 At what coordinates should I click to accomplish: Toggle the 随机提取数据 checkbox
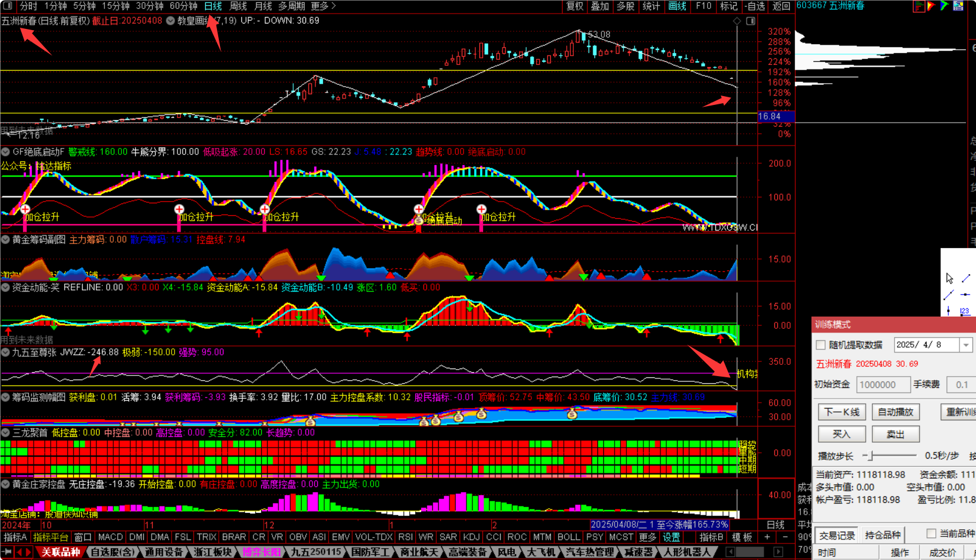click(x=820, y=345)
